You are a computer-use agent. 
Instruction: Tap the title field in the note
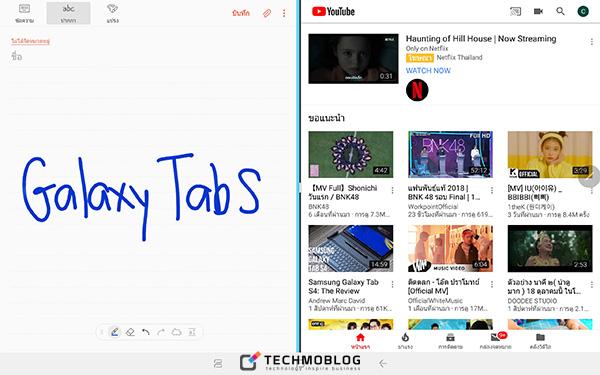pyautogui.click(x=148, y=57)
